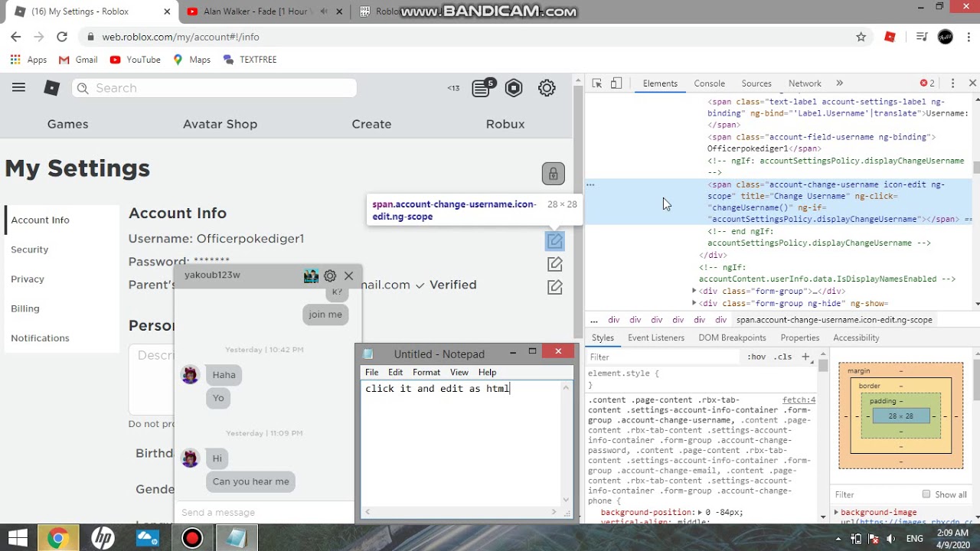Click the Bandicam record taskbar icon

tap(192, 539)
